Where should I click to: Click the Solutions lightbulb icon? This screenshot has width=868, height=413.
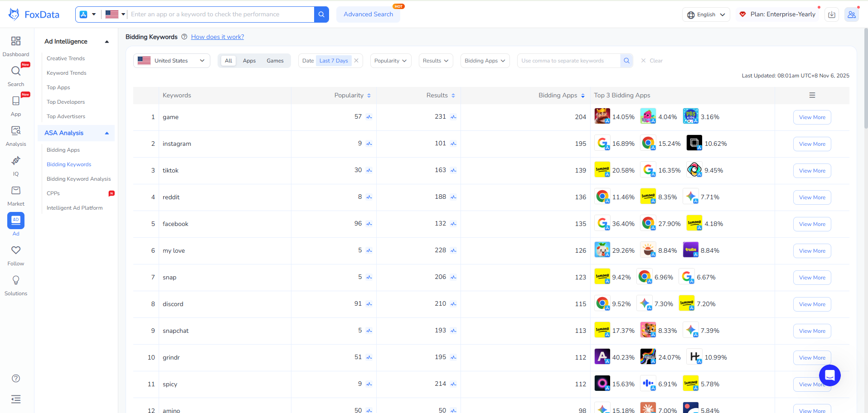[16, 281]
